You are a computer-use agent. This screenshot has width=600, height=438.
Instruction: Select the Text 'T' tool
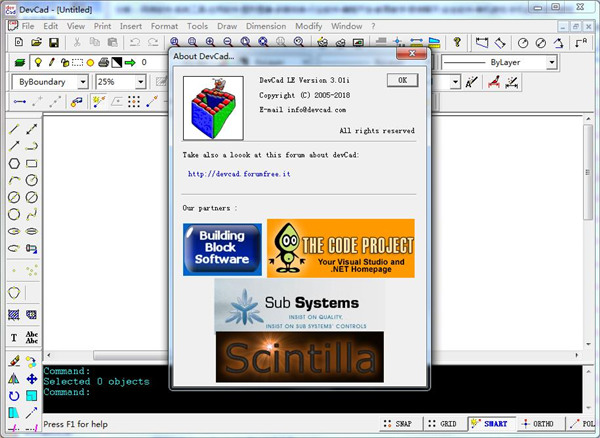click(14, 337)
